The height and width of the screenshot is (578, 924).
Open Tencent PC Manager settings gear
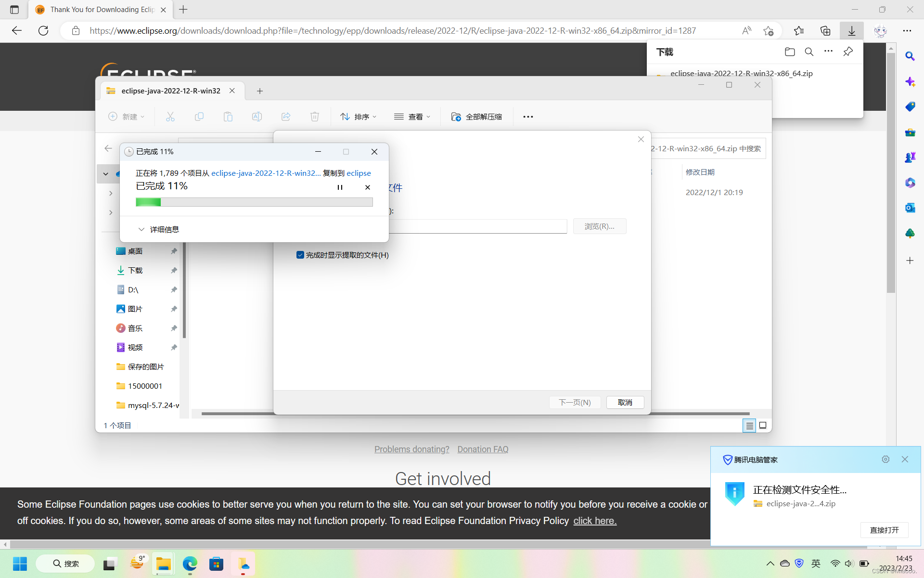click(x=885, y=459)
